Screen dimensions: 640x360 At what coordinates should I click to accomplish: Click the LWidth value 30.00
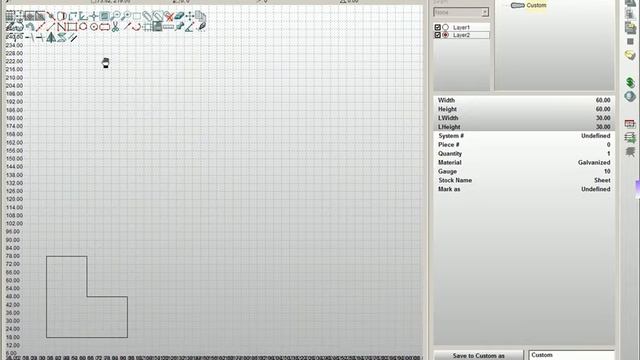tap(603, 118)
